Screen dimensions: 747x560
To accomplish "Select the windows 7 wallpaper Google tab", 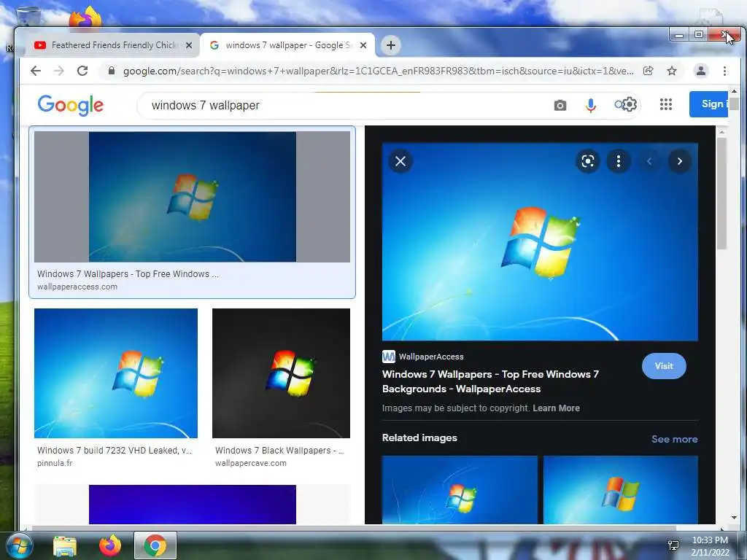I will (287, 45).
